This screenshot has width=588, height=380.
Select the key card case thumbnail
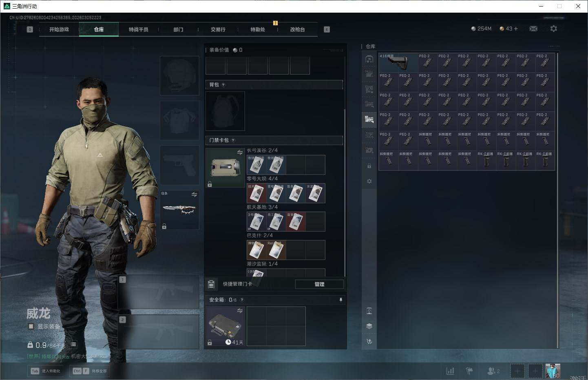click(225, 168)
